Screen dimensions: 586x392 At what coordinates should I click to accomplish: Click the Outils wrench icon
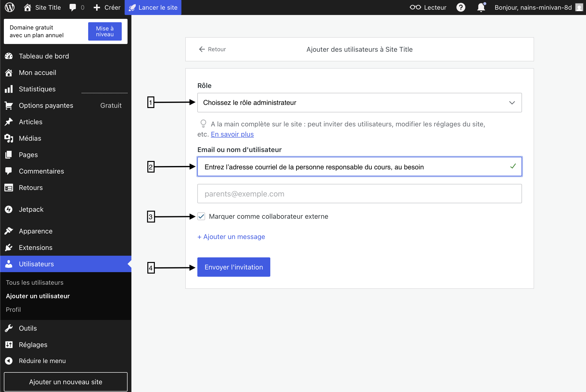click(9, 328)
